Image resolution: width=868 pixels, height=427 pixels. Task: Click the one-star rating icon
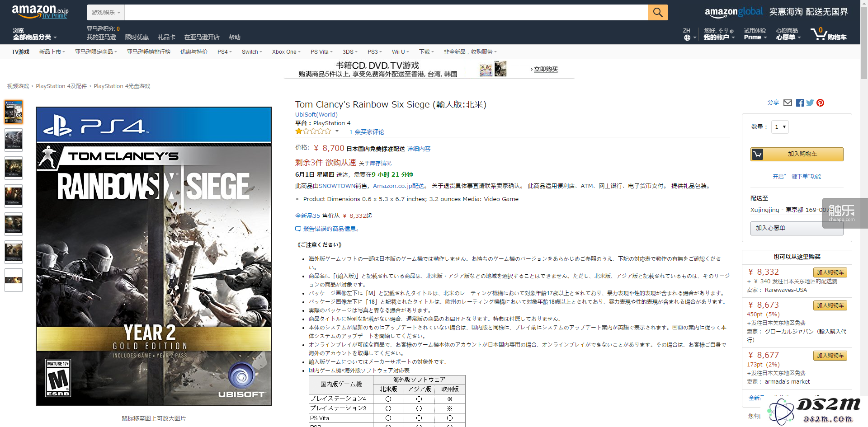[313, 131]
